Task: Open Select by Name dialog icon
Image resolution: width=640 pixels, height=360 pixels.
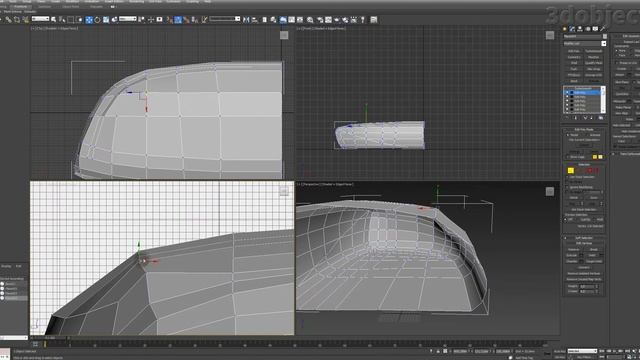Action: click(x=62, y=20)
